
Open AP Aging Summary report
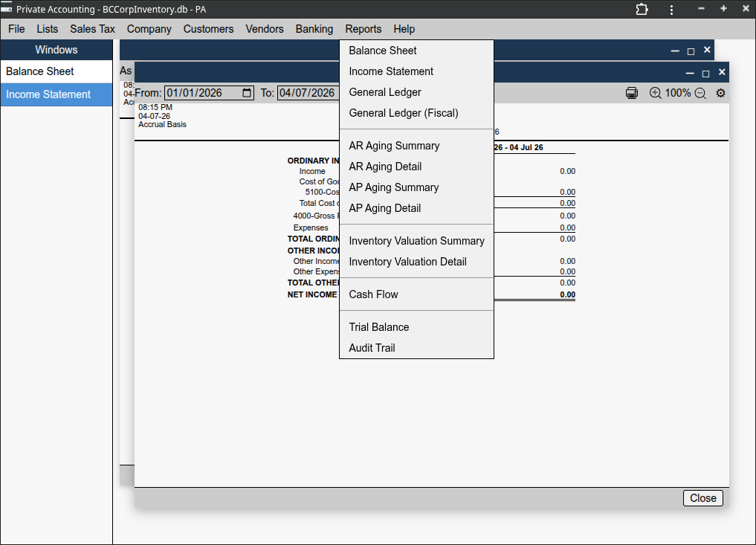[416, 187]
